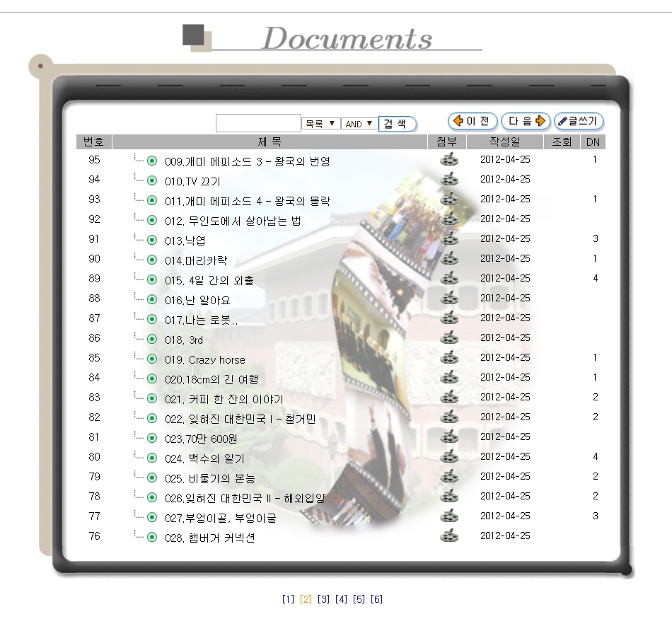The height and width of the screenshot is (619, 672).
Task: Click the 글쓰기 write post button
Action: 579,121
